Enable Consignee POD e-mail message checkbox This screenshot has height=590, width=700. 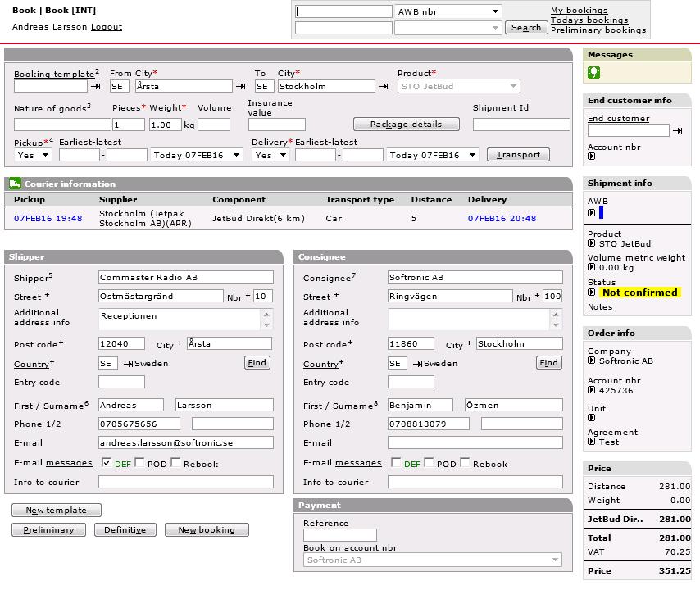429,462
